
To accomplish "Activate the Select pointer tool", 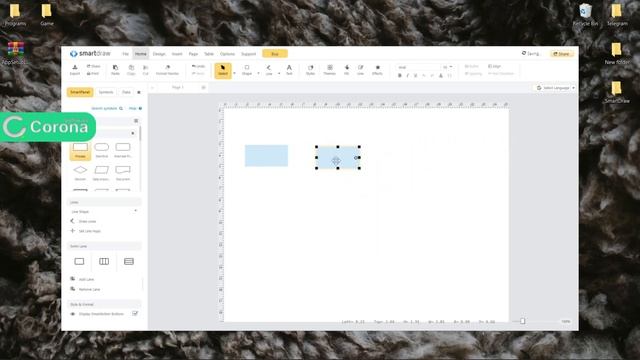I will [223, 70].
